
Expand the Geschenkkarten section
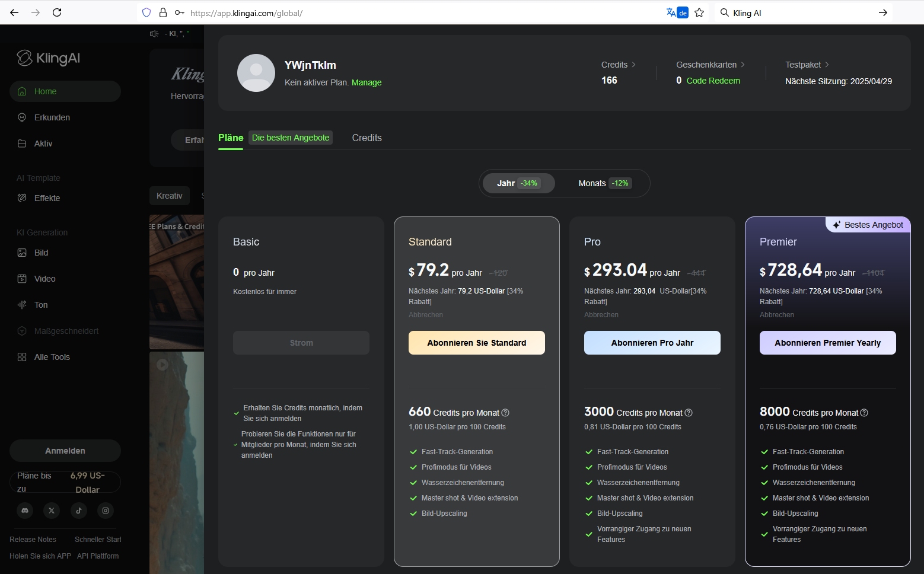[x=710, y=65]
